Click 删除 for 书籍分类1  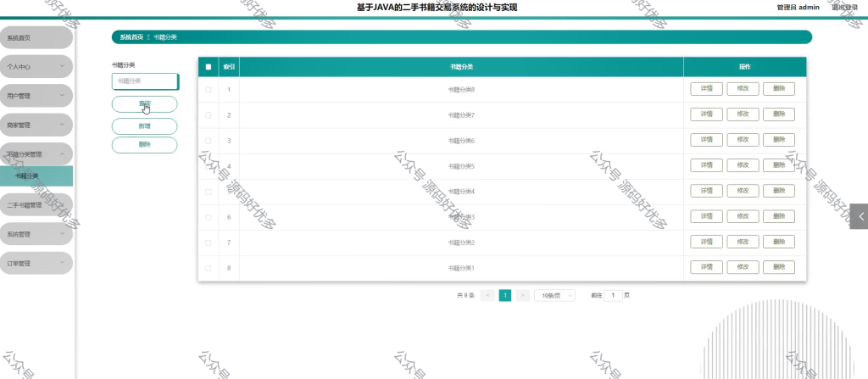pyautogui.click(x=779, y=267)
